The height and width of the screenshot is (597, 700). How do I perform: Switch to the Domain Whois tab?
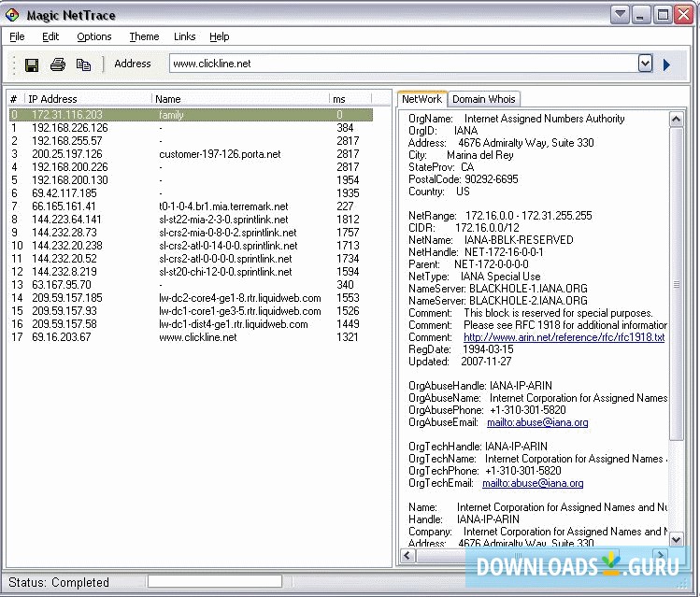click(484, 99)
